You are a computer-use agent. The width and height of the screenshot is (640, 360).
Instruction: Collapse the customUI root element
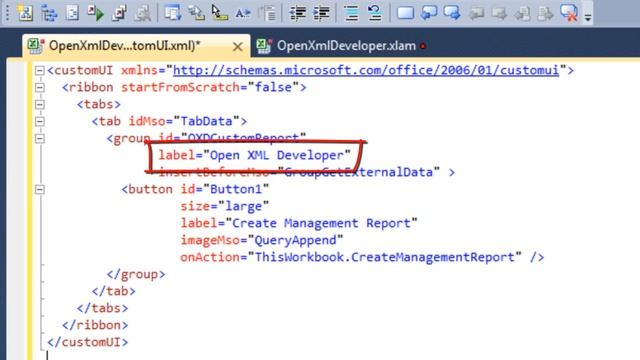pyautogui.click(x=39, y=71)
